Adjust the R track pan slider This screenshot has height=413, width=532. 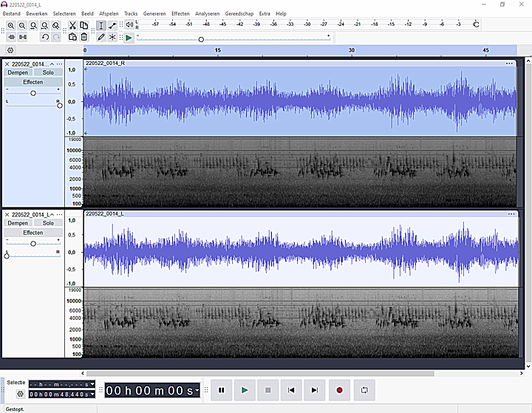(33, 105)
